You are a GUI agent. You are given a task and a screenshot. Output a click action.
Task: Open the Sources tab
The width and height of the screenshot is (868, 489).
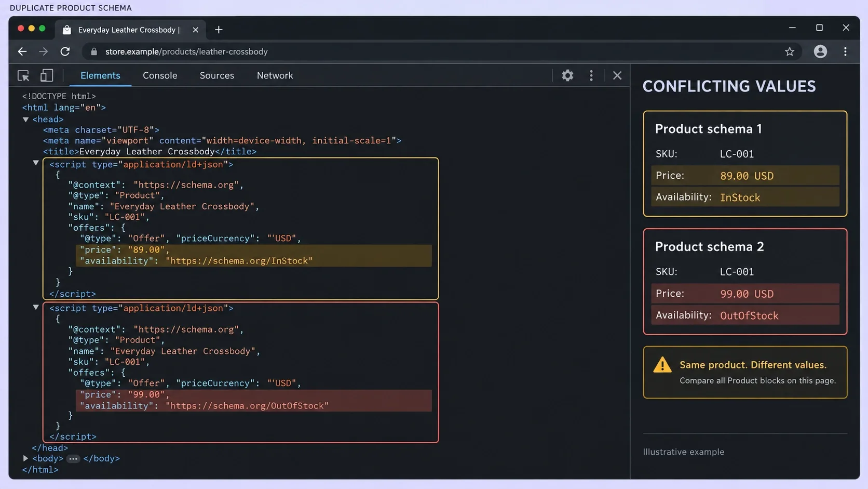tap(216, 75)
